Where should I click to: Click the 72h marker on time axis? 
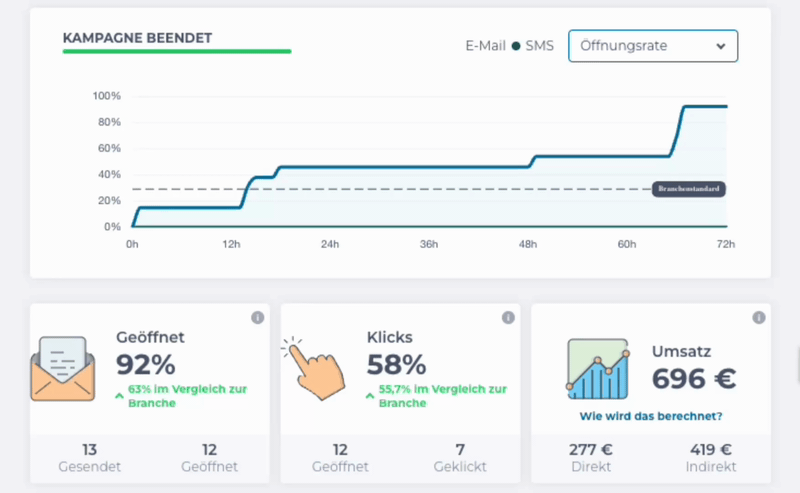pos(726,244)
